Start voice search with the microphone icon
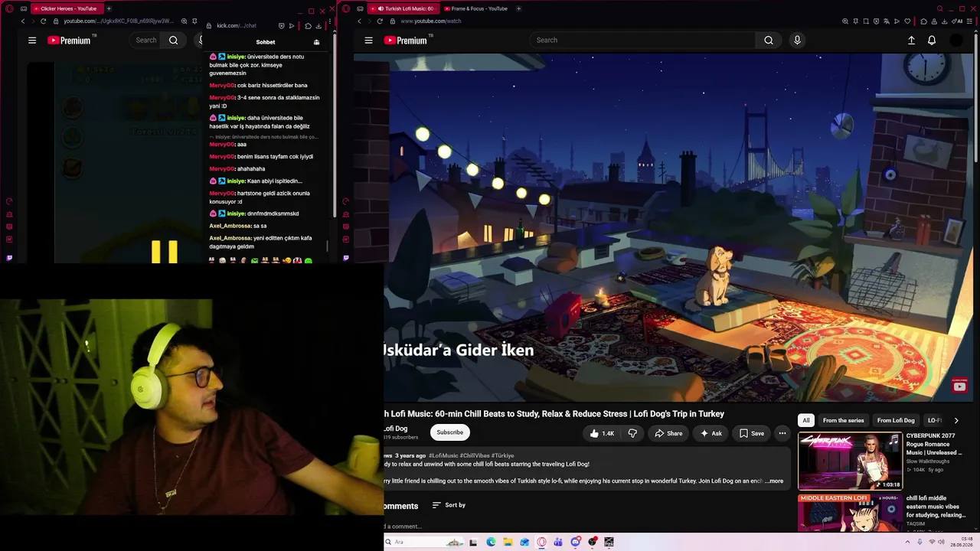Viewport: 980px width, 551px height. pos(797,41)
